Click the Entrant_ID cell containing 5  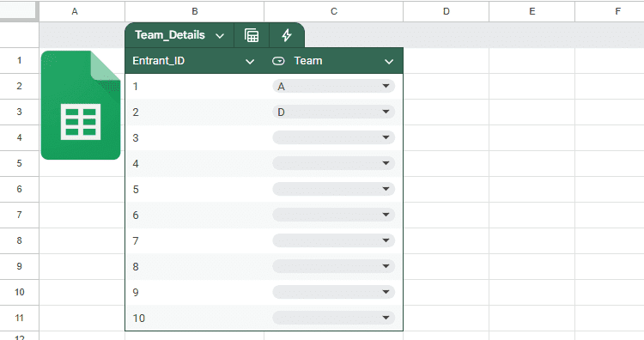pos(195,189)
